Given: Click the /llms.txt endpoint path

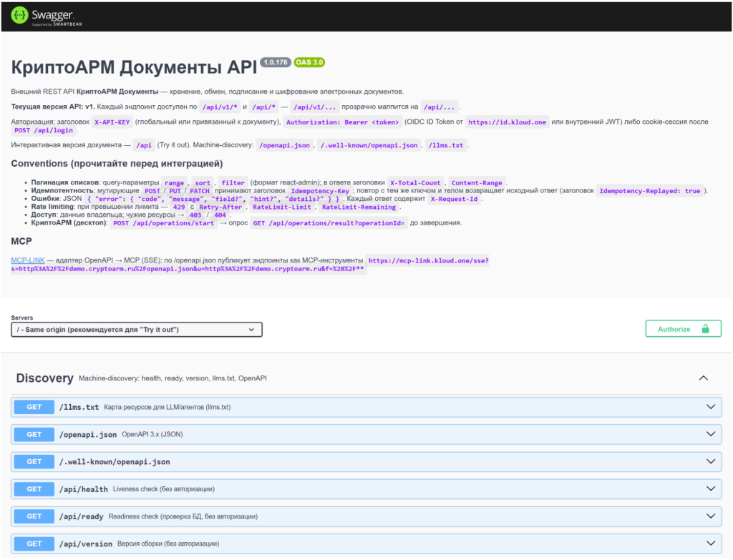Looking at the screenshot, I should [x=79, y=407].
